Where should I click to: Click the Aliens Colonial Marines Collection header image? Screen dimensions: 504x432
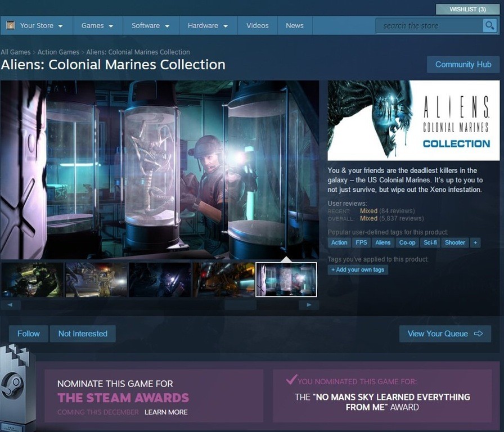413,120
